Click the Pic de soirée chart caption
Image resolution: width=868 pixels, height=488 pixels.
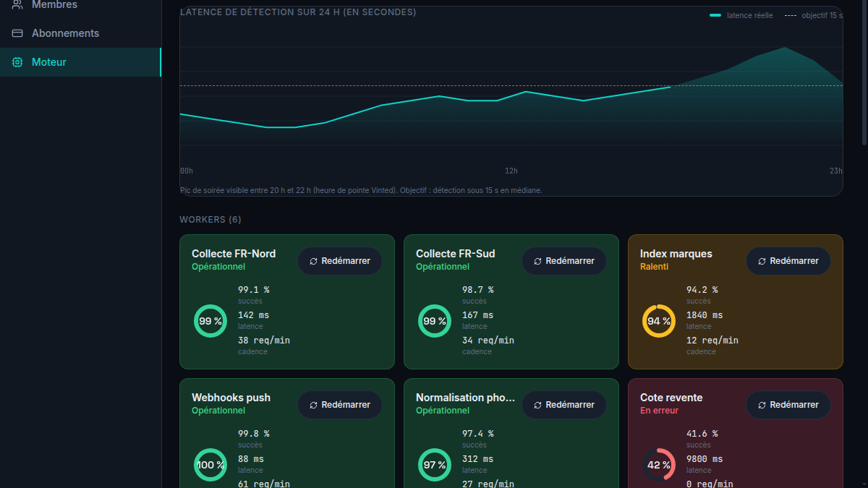pos(361,191)
